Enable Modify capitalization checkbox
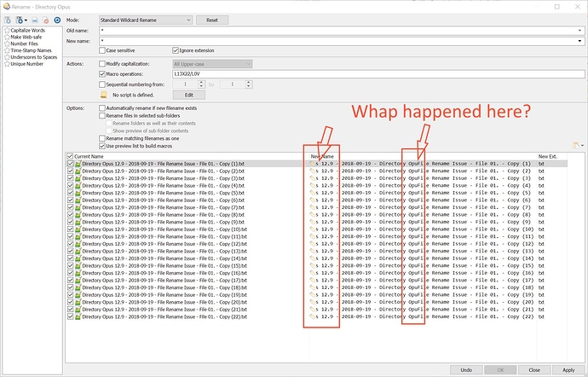 (x=102, y=64)
